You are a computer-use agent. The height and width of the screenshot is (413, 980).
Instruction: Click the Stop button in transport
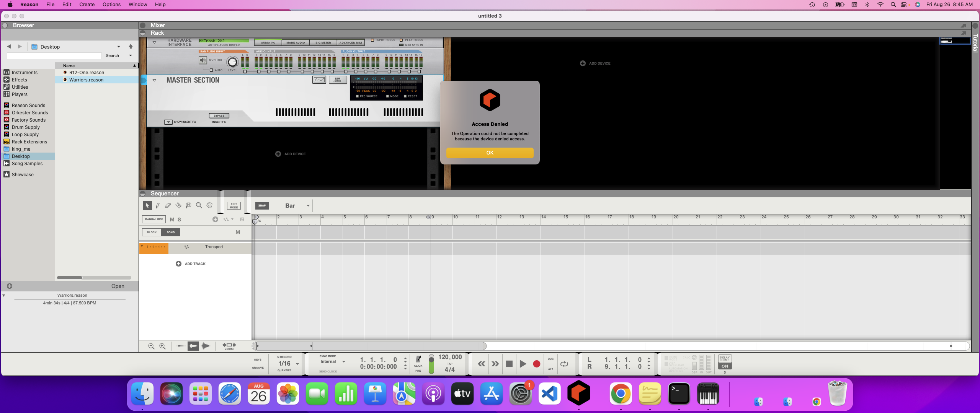pyautogui.click(x=509, y=364)
